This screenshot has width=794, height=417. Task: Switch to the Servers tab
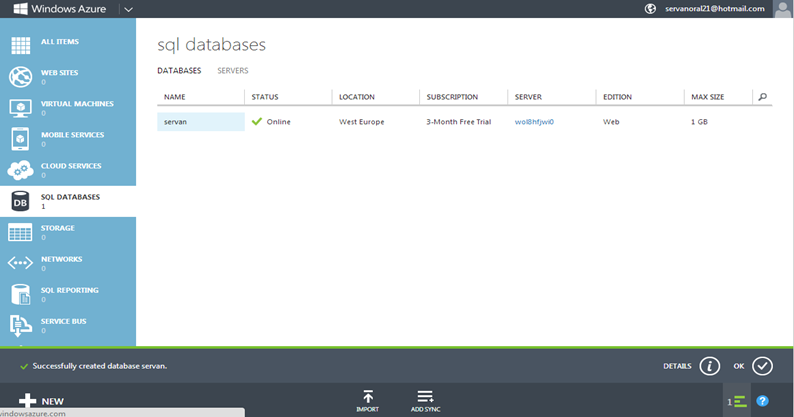click(233, 70)
